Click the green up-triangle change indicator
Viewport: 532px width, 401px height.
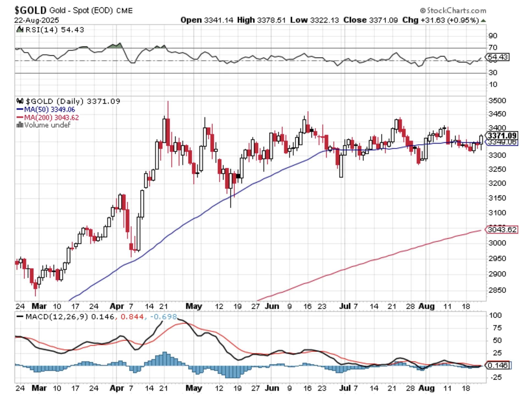(x=483, y=20)
